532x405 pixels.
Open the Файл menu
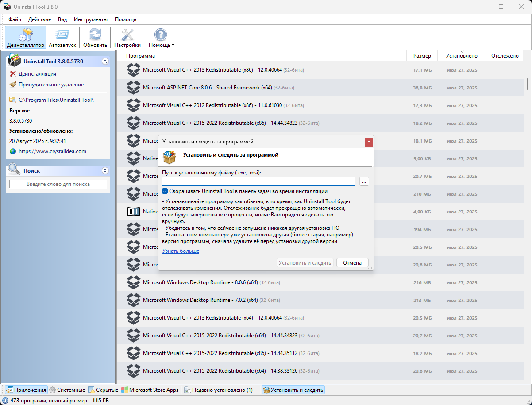(15, 19)
